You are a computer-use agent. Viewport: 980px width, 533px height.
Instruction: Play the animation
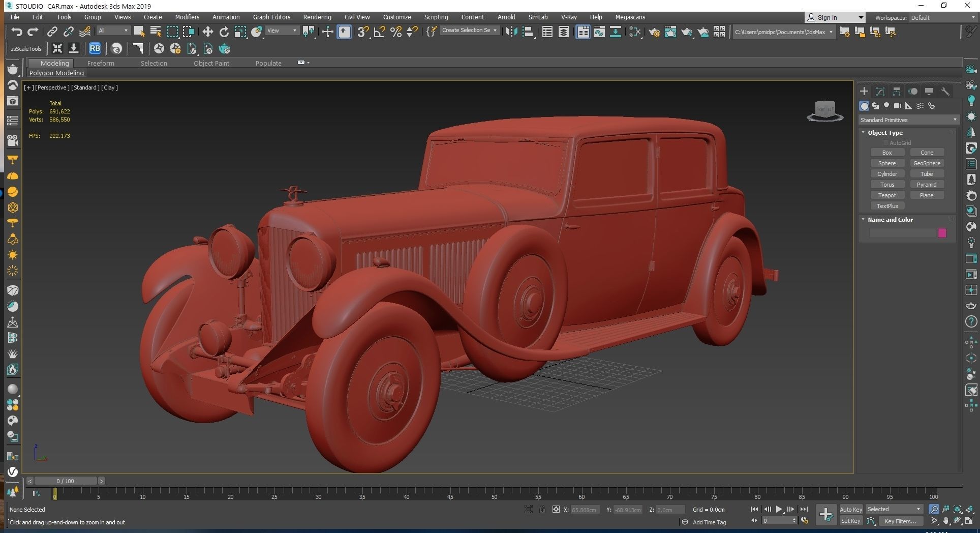tap(779, 509)
